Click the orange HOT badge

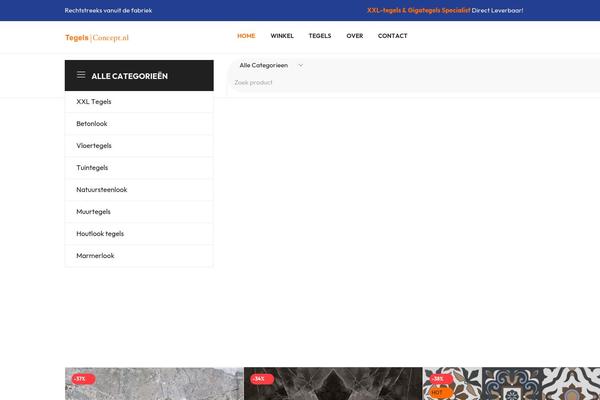[441, 392]
